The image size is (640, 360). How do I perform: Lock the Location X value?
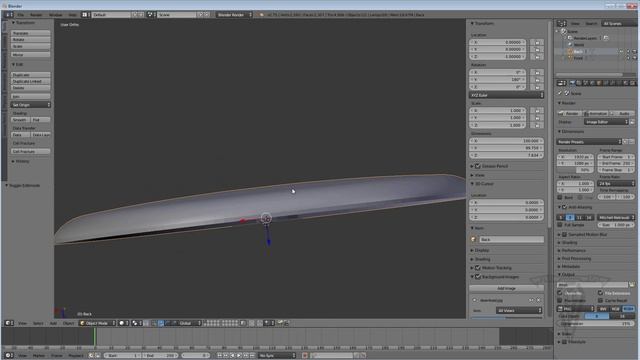pyautogui.click(x=538, y=42)
